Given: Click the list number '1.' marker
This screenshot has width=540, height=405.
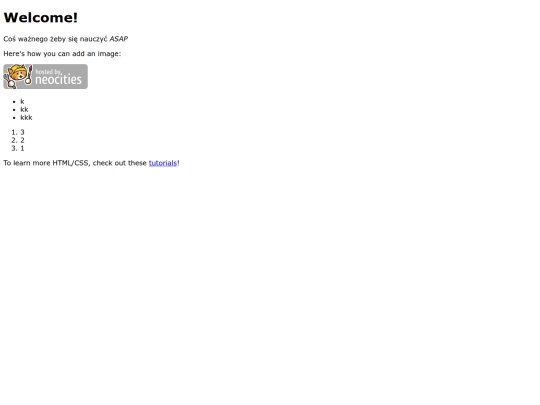Looking at the screenshot, I should tap(14, 132).
